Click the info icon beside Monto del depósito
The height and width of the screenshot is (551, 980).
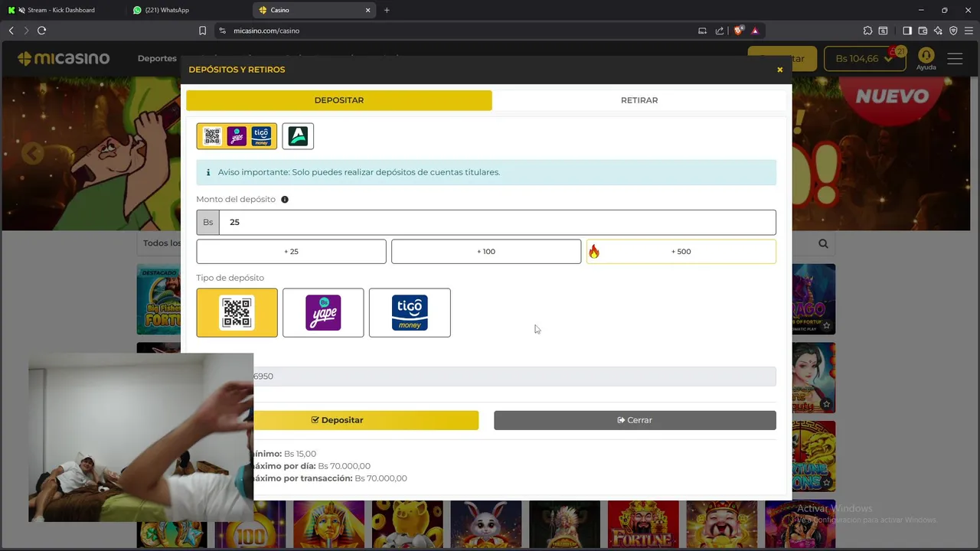point(285,200)
